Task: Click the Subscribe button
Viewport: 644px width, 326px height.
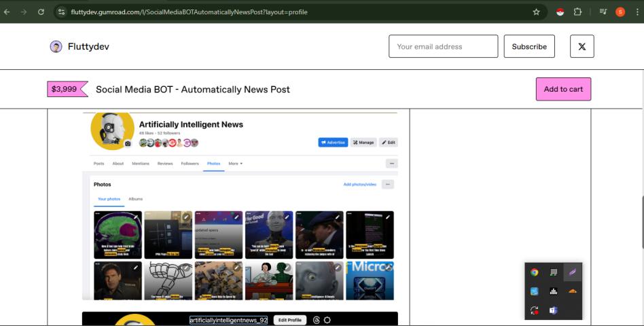Action: coord(529,46)
